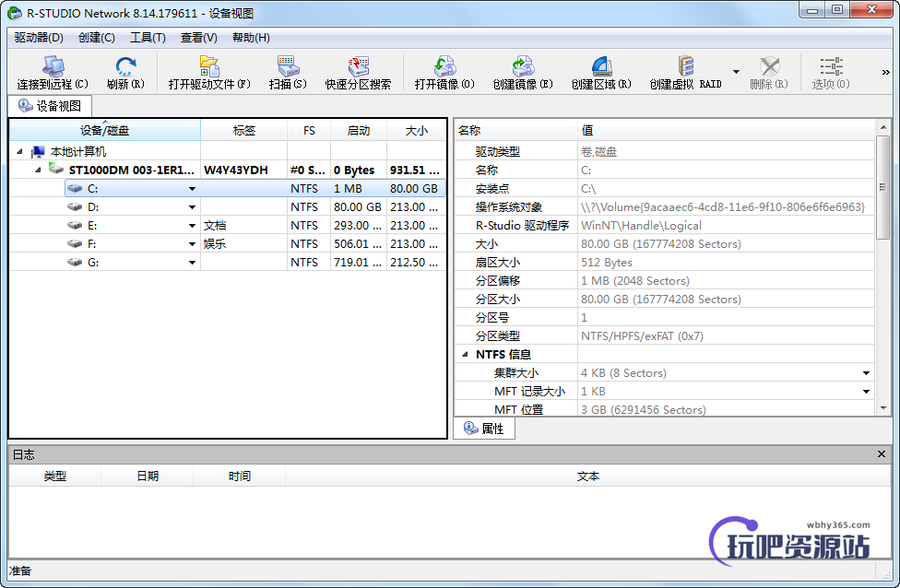Image resolution: width=900 pixels, height=588 pixels.
Task: Click properties scrollbar down arrow
Action: [x=883, y=408]
